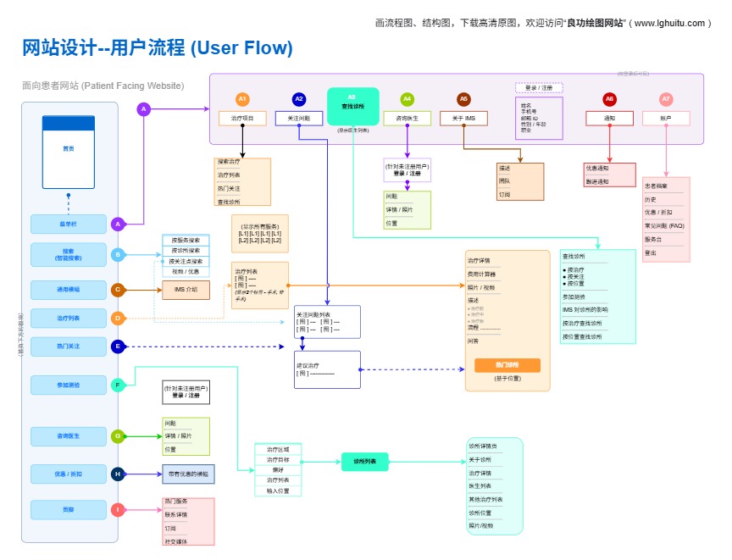Viewport: 732px width, 560px height.
Task: Select the 菜单栏 sidebar box
Action: 69,224
